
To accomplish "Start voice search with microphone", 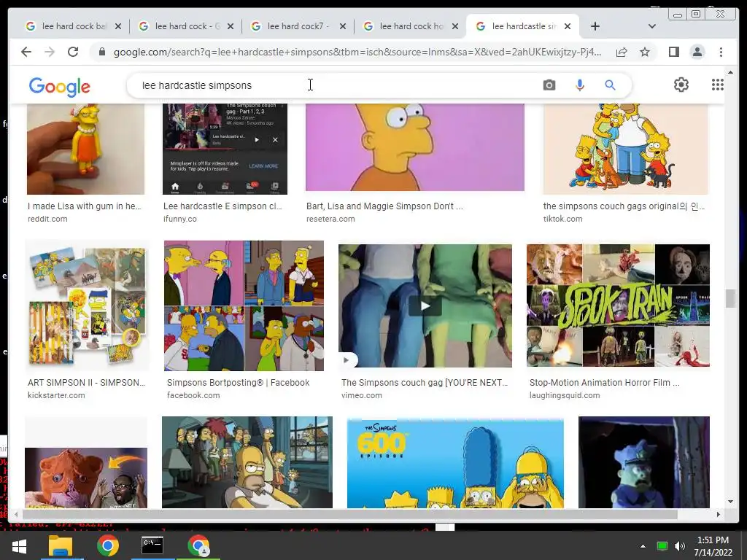I will pyautogui.click(x=579, y=85).
